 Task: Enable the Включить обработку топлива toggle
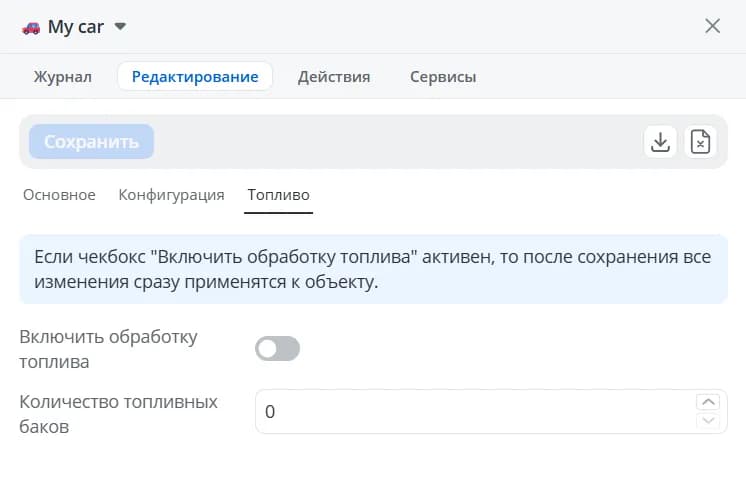tap(277, 349)
